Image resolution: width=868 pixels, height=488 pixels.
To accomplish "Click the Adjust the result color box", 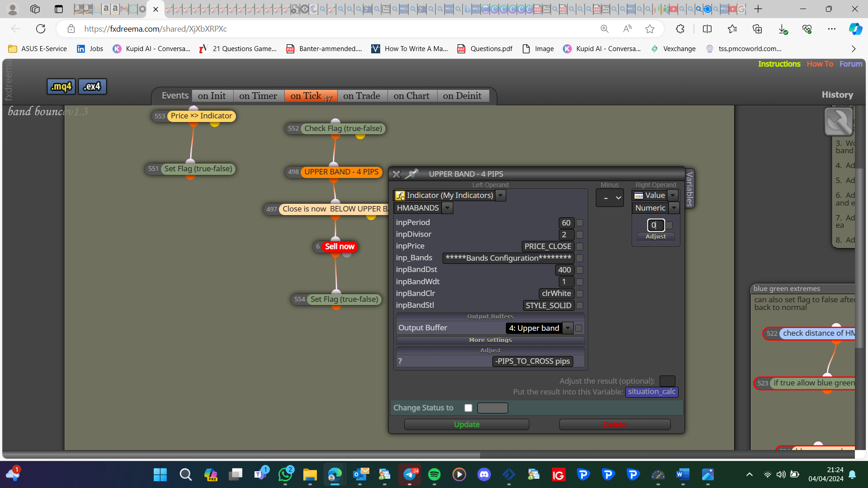I will [667, 381].
